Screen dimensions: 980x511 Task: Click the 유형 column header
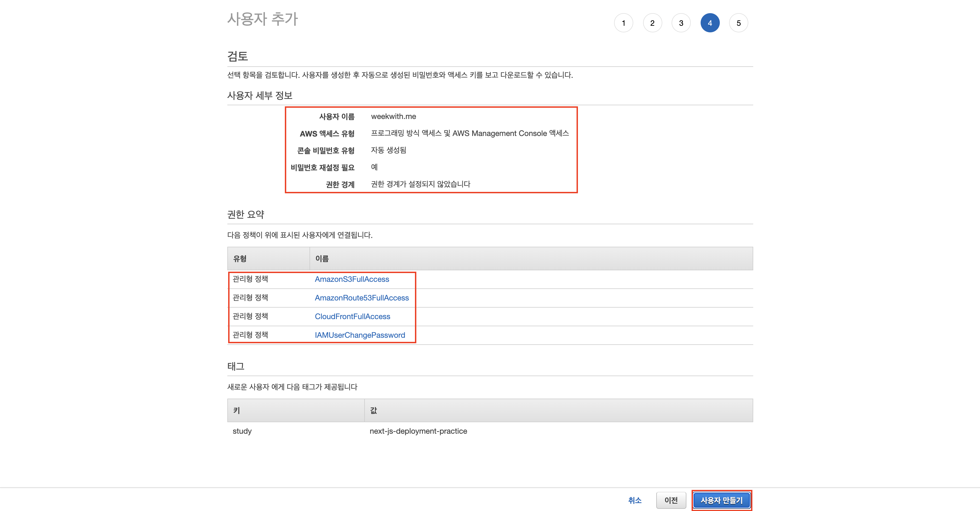(240, 259)
